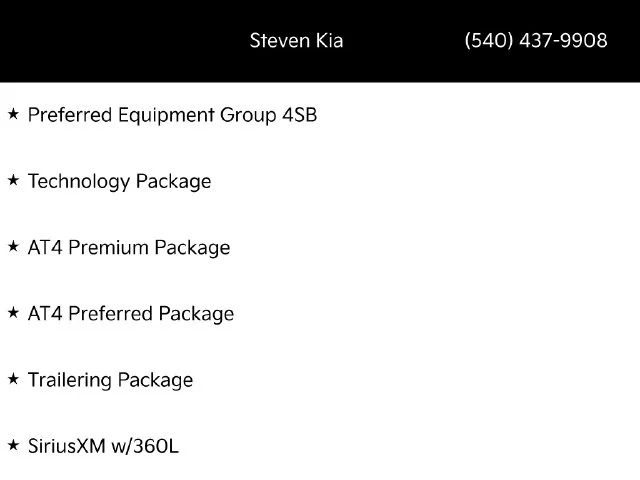Viewport: 640px width, 480px height.
Task: Select the AT4 Preferred Package entry
Action: [131, 314]
